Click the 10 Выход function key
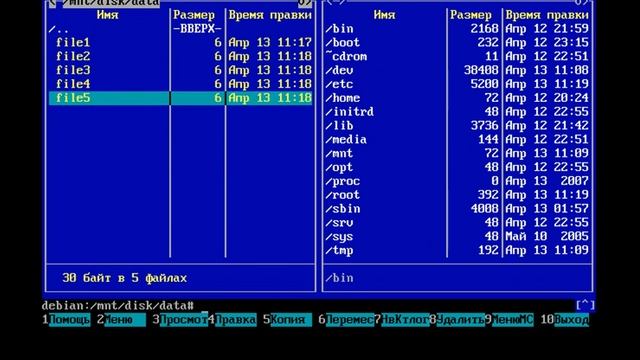 coord(565,320)
